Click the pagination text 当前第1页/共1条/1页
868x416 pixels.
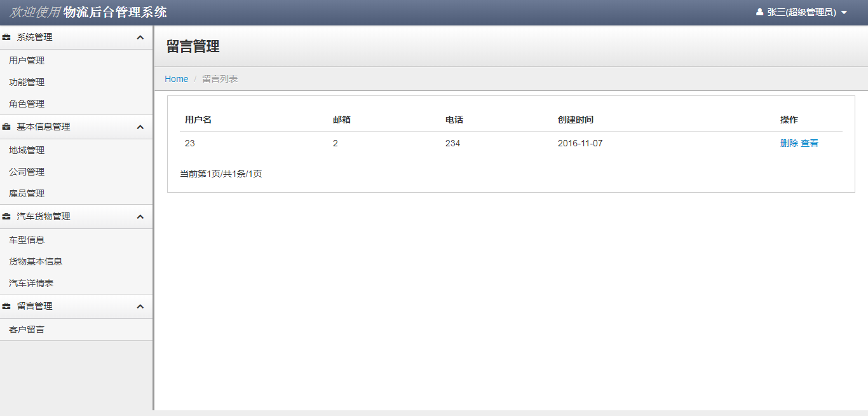click(221, 174)
